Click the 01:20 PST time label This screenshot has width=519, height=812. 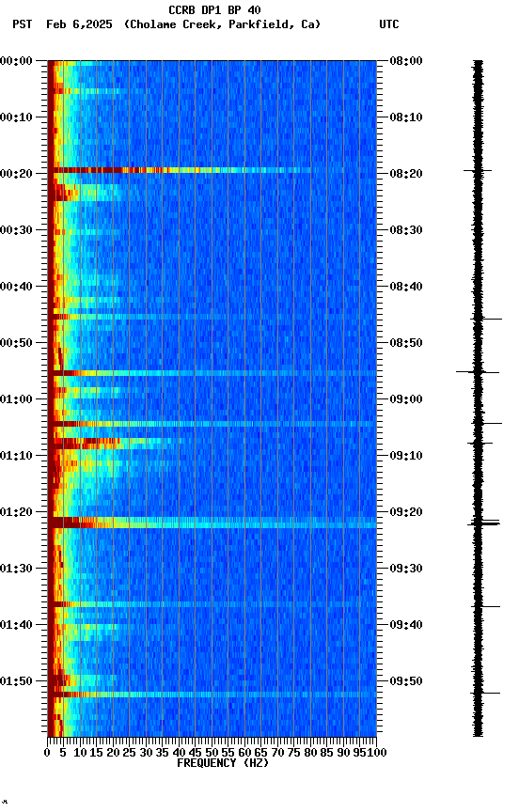[16, 511]
